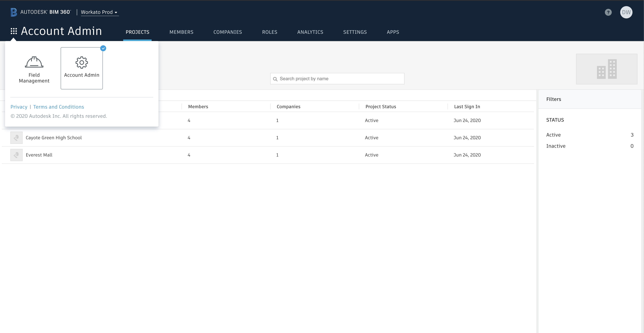The image size is (644, 333).
Task: Switch to the MEMBERS tab
Action: tap(181, 32)
